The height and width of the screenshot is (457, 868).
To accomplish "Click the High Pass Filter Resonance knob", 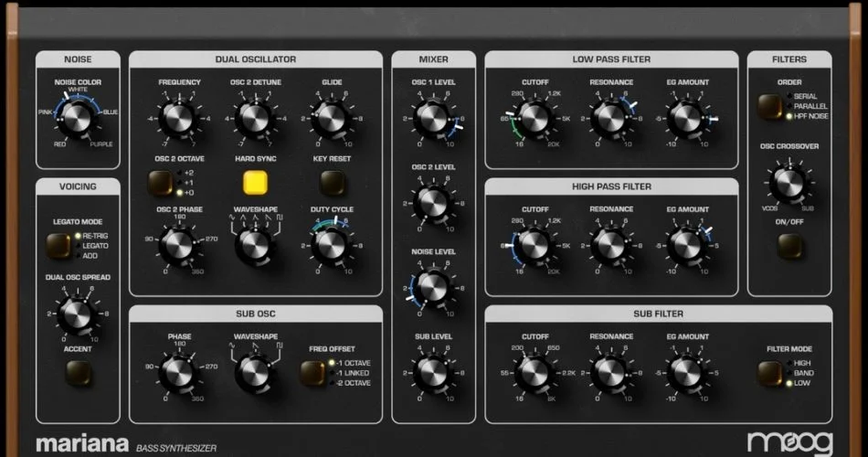I will tap(611, 244).
